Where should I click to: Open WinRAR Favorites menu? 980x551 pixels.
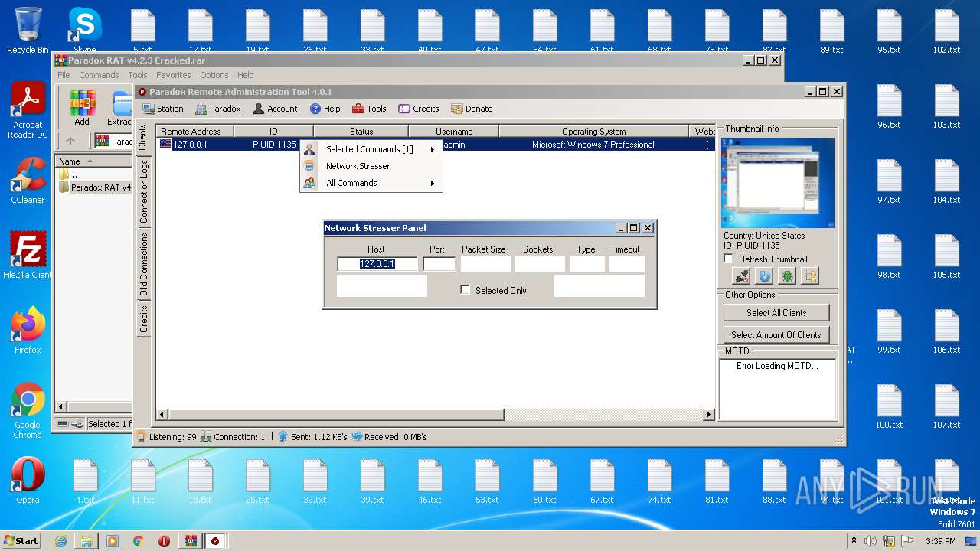174,75
